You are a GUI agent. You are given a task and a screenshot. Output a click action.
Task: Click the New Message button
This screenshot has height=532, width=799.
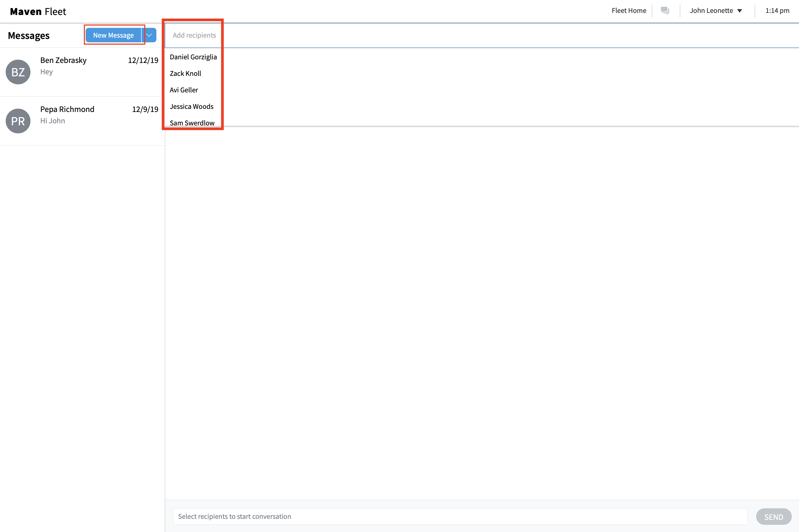pyautogui.click(x=113, y=35)
